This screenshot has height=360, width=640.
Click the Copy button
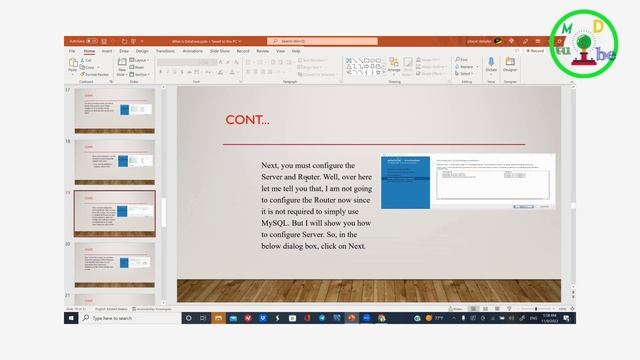coord(87,67)
